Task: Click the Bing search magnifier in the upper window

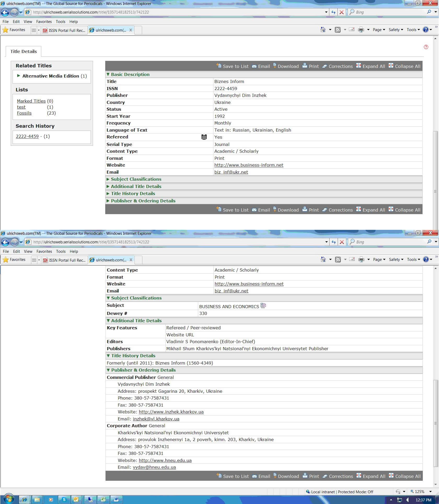Action: [429, 12]
